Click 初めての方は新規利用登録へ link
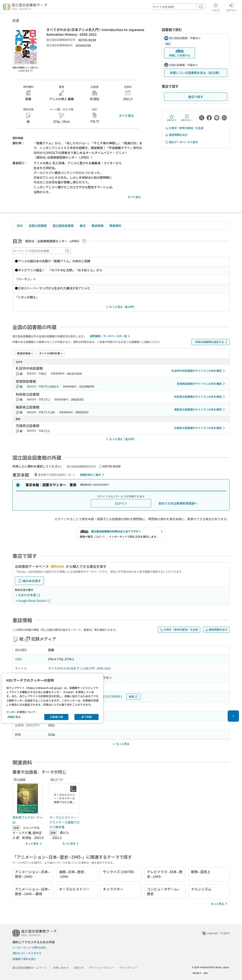 click(x=178, y=503)
